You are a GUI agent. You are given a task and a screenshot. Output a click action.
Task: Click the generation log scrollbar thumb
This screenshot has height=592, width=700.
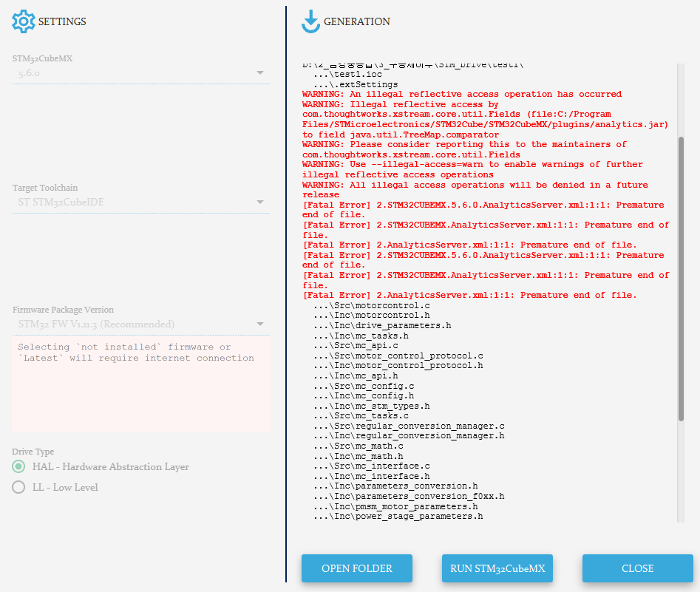coord(681,279)
